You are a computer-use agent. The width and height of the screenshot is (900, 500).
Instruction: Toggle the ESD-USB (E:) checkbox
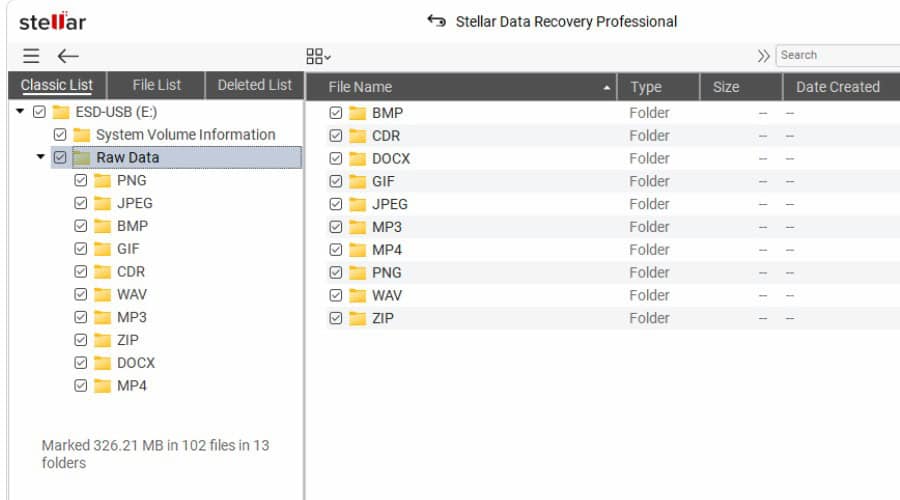39,111
